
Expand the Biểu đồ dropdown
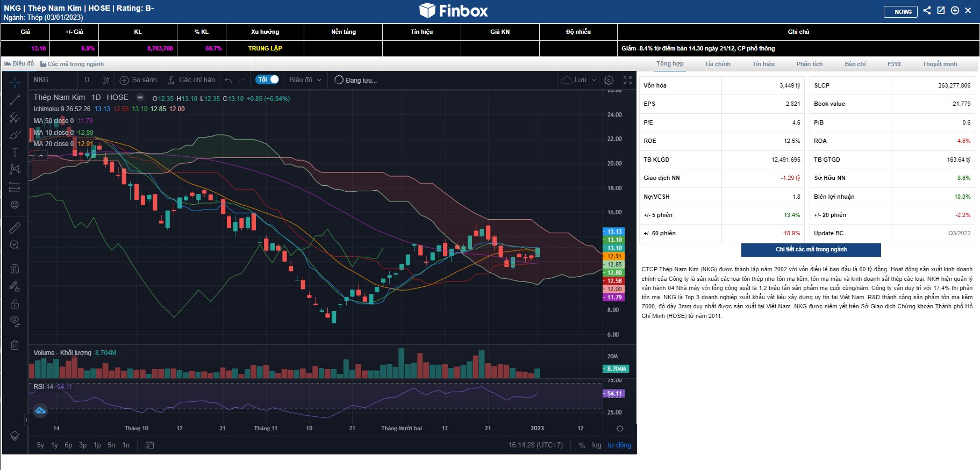(305, 80)
